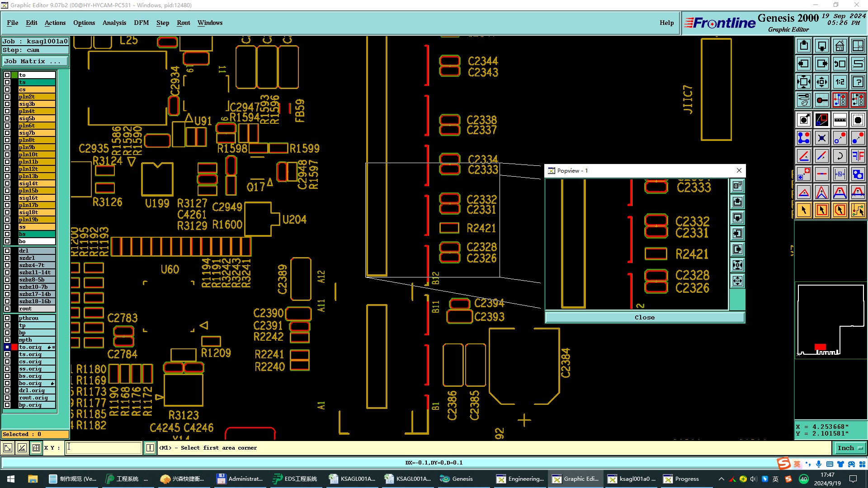Select the rectangle area selection arrow tool

(x=822, y=210)
